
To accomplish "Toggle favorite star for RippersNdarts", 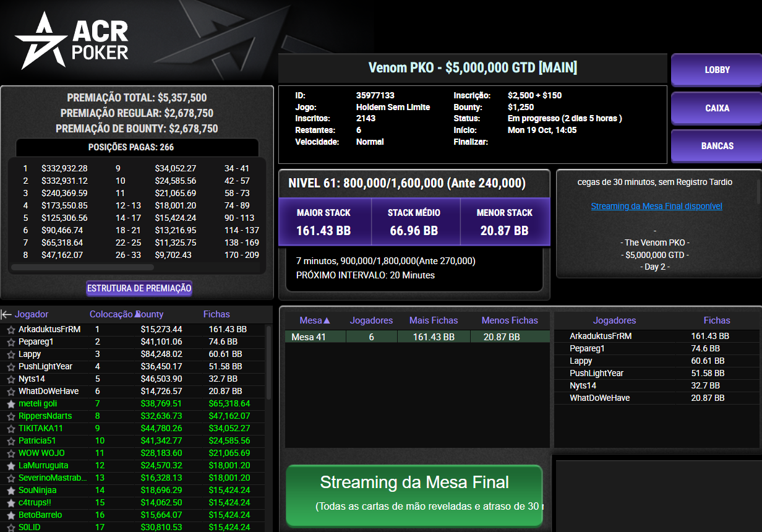I will pyautogui.click(x=11, y=416).
